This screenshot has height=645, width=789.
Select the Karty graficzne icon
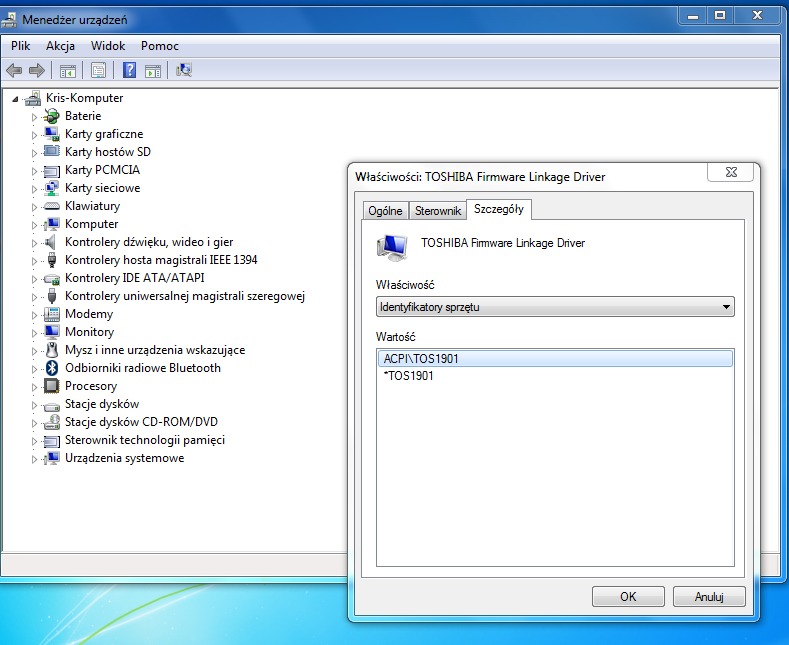[x=51, y=134]
